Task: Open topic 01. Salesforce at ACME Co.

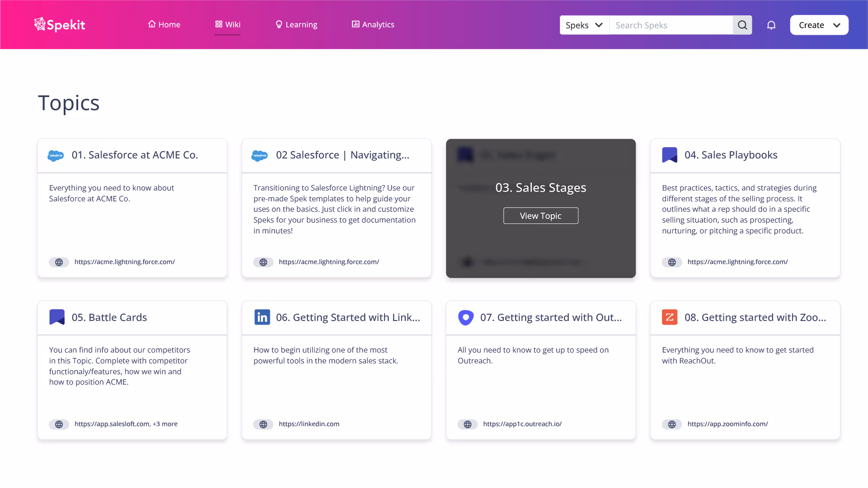Action: point(135,155)
